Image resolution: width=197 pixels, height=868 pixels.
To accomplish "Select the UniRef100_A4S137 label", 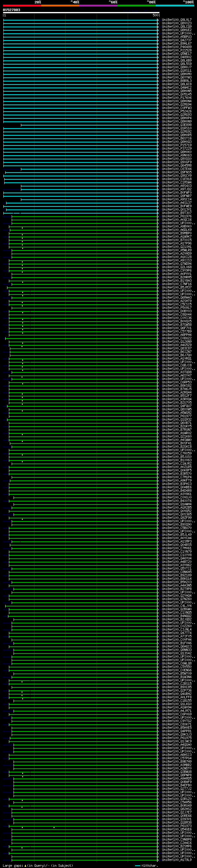I will click(177, 203).
